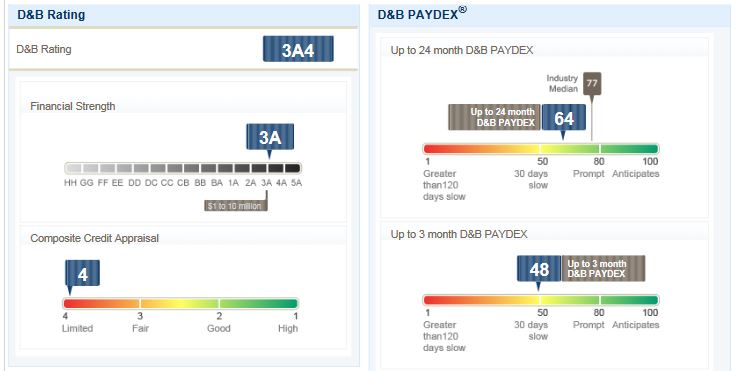Viewport: 739px width, 371px height.
Task: Click the 'Limited' label on credit appraisal scale
Action: tap(77, 329)
